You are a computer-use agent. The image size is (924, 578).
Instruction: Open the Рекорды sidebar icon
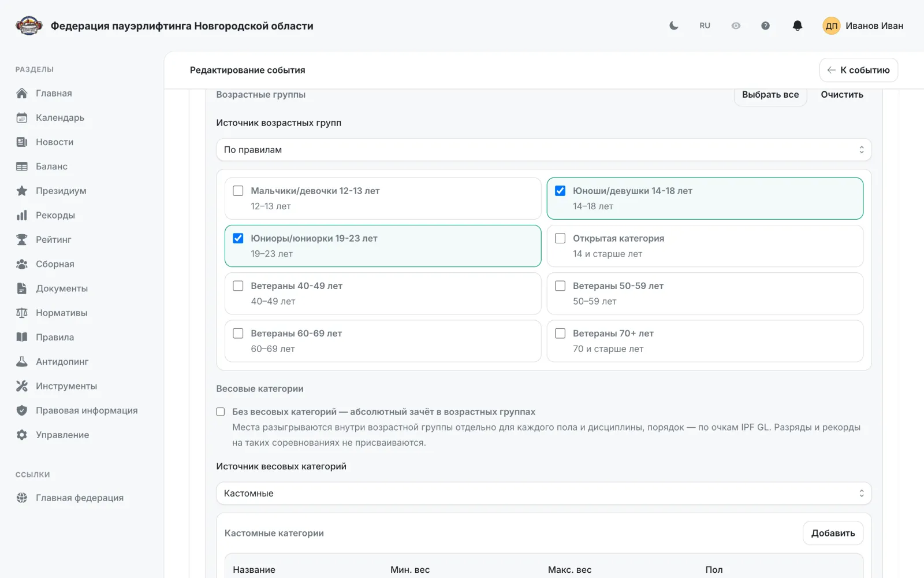[22, 215]
